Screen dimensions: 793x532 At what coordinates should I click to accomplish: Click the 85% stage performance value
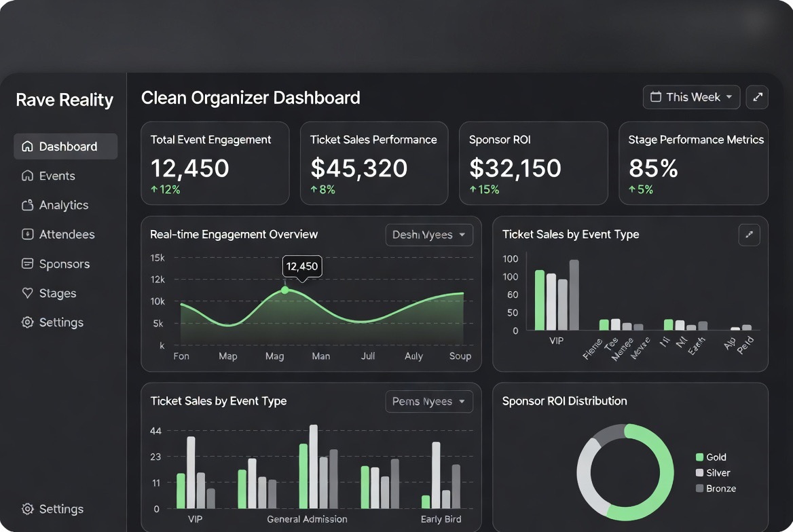[x=653, y=168]
